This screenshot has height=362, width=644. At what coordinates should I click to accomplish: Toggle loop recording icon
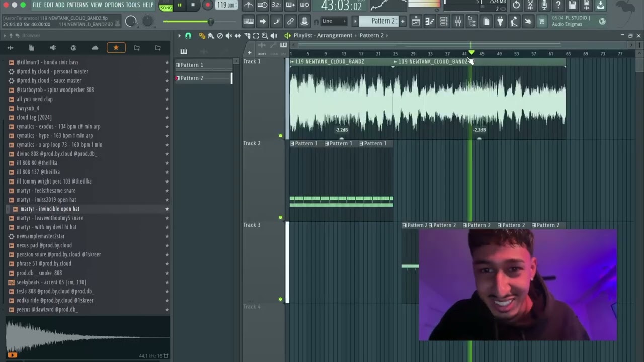coord(305,6)
